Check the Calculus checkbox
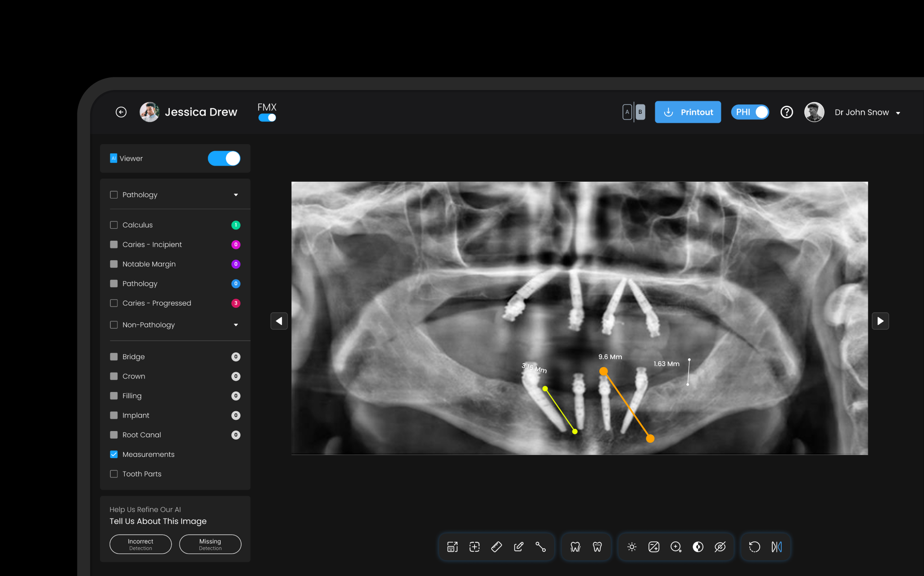This screenshot has width=924, height=576. pyautogui.click(x=114, y=225)
